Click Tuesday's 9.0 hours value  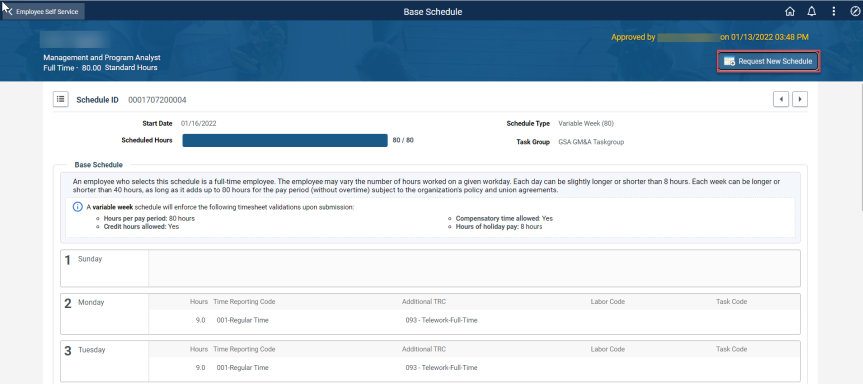click(x=201, y=367)
